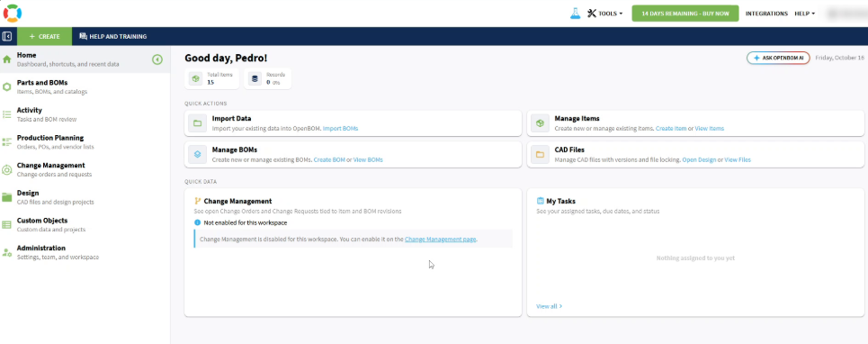The width and height of the screenshot is (868, 344).
Task: Click the Create Item link
Action: [x=671, y=129]
